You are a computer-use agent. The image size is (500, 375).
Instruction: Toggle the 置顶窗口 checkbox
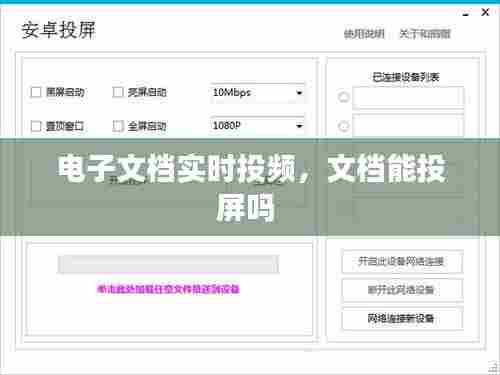point(36,126)
